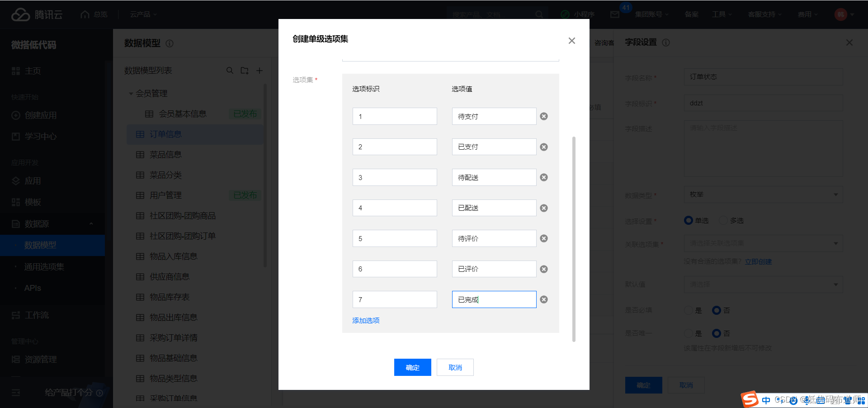Click the Sogou input method S icon
This screenshot has width=868, height=408.
750,399
